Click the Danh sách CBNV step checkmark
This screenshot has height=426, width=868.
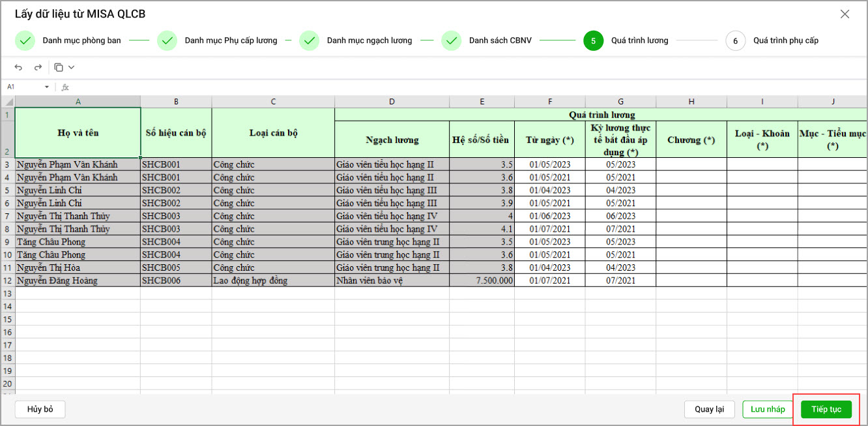451,40
